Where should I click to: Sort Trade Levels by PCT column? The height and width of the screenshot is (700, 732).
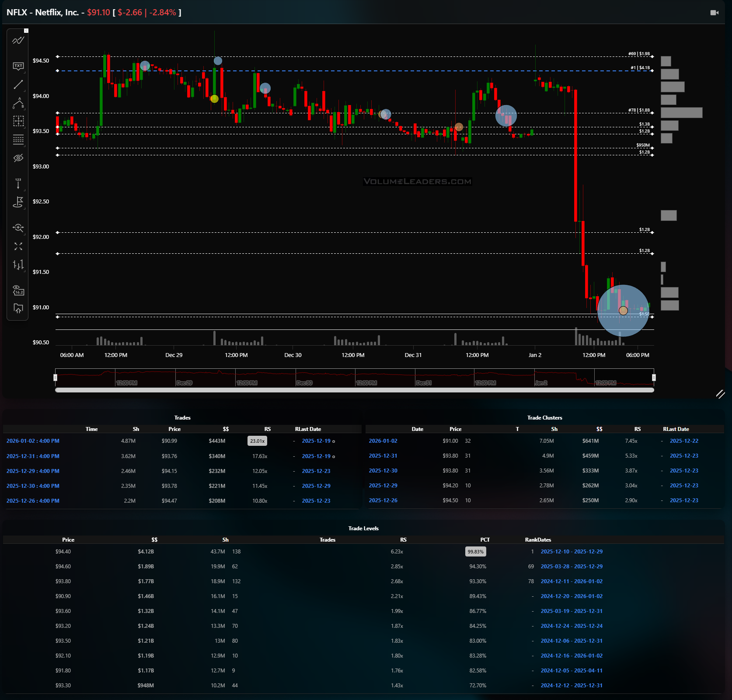coord(485,540)
